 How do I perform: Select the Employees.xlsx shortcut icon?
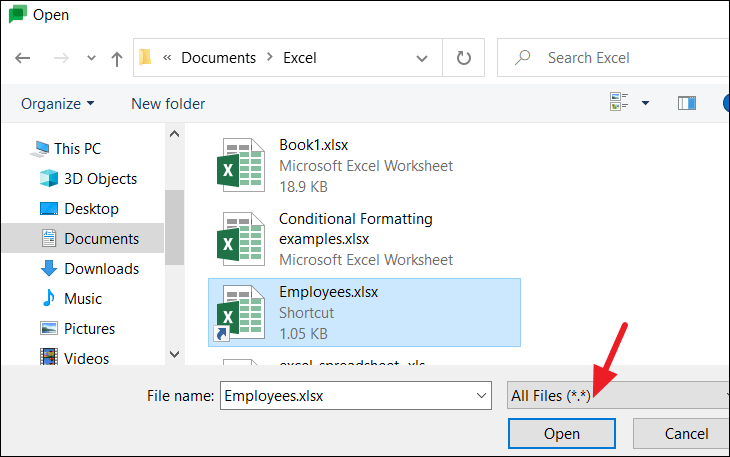click(x=241, y=313)
